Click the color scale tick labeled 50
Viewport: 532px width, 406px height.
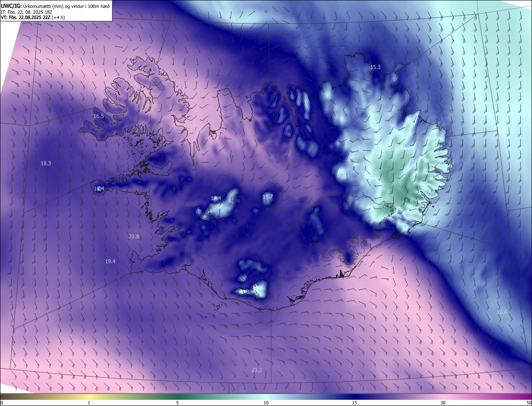(x=529, y=403)
